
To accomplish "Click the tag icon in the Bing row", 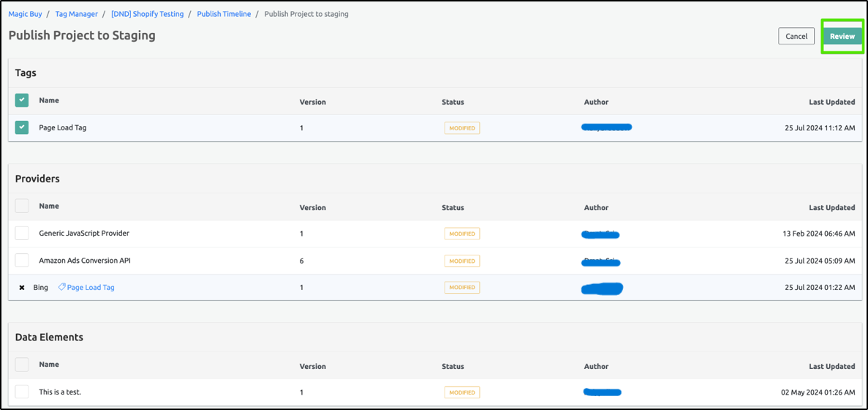I will pyautogui.click(x=61, y=288).
